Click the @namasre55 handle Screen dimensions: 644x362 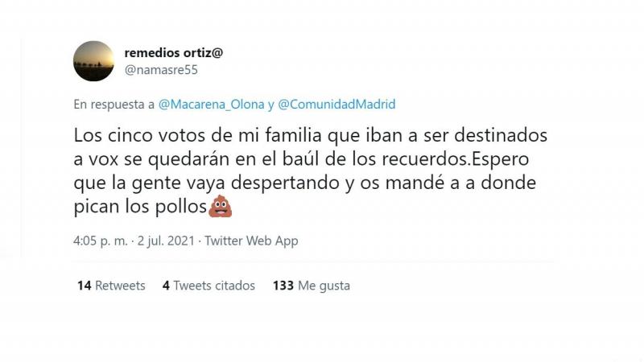pos(161,70)
